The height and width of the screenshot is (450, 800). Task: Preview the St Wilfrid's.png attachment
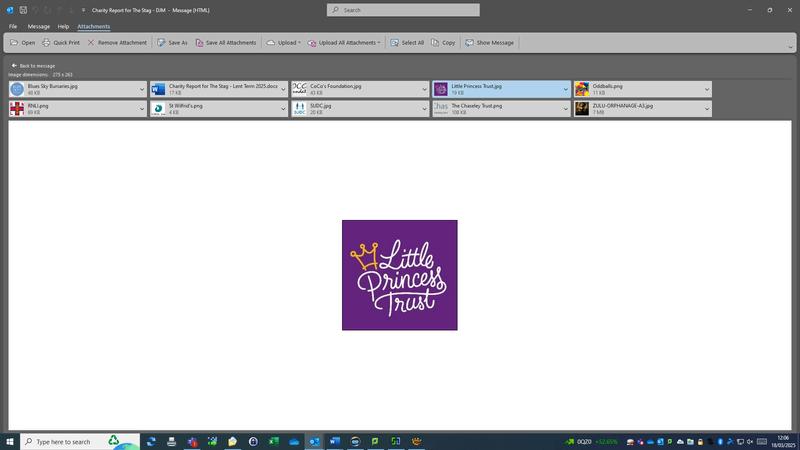[x=219, y=109]
